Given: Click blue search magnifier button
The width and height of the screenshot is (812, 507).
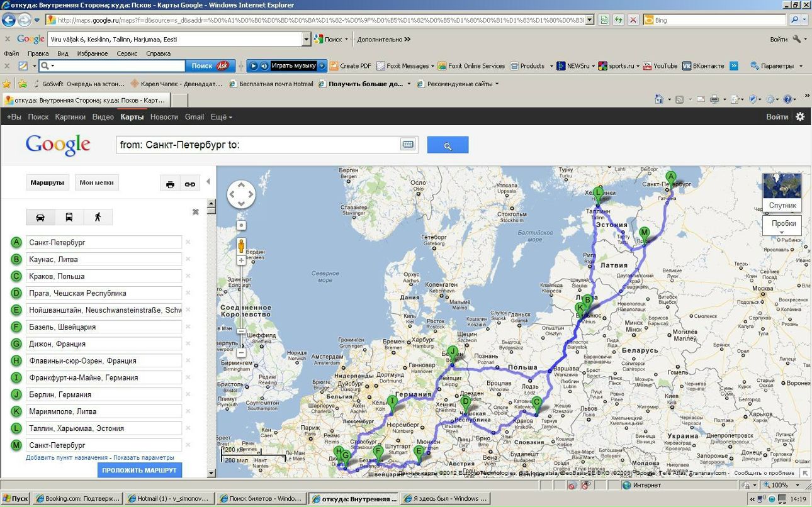Looking at the screenshot, I should pos(448,145).
